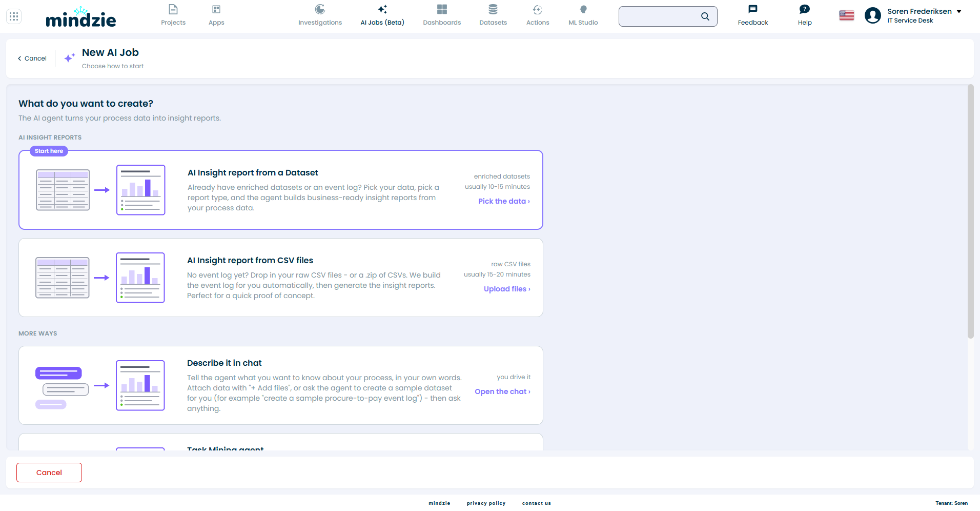Click the Upload files link
The image size is (980, 511).
click(507, 289)
